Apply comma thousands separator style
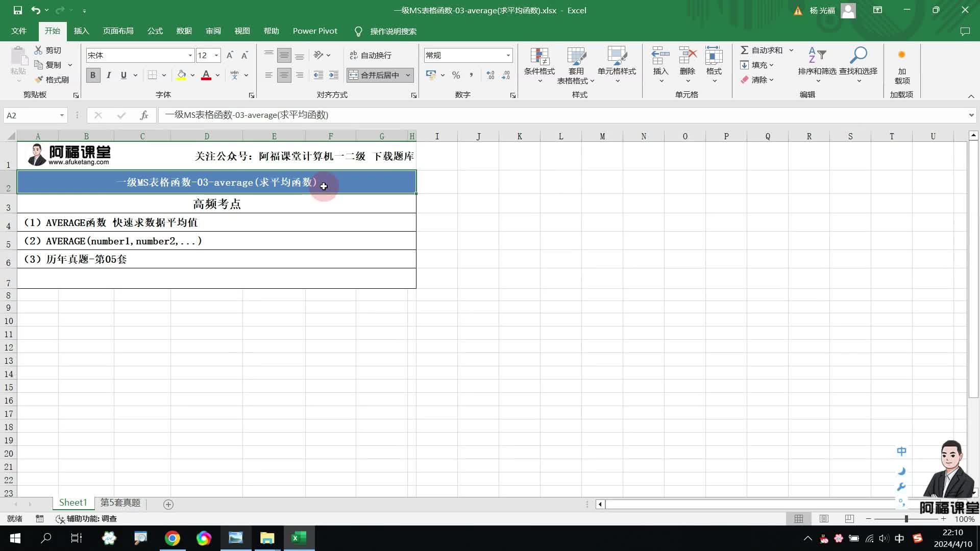The width and height of the screenshot is (980, 551). click(471, 75)
